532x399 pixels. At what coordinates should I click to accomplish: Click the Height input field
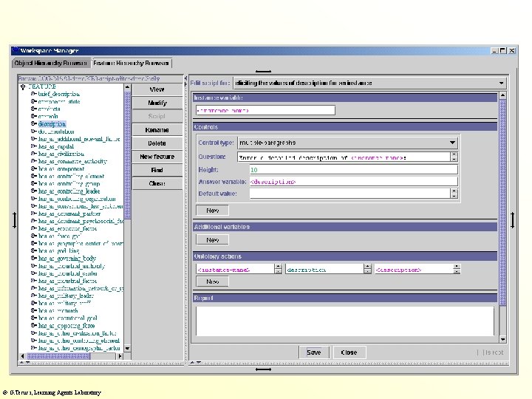[352, 170]
